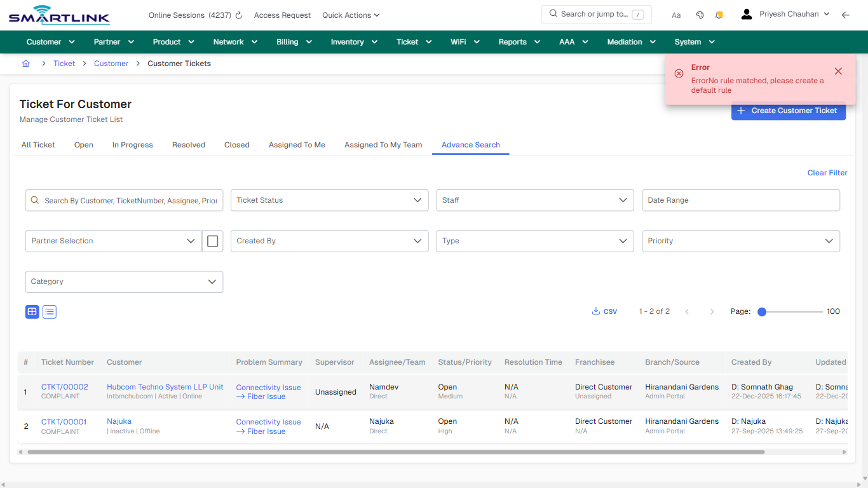Switch to the Resolved tab
868x488 pixels.
click(188, 144)
